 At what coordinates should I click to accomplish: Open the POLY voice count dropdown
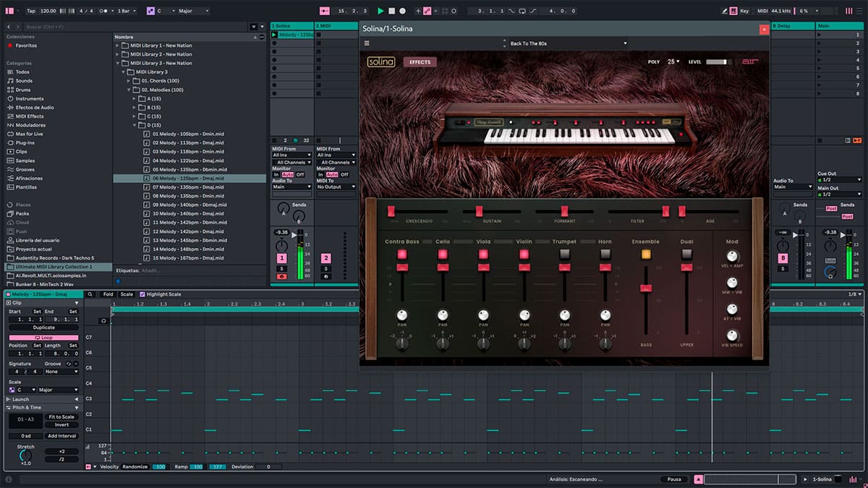coord(673,61)
